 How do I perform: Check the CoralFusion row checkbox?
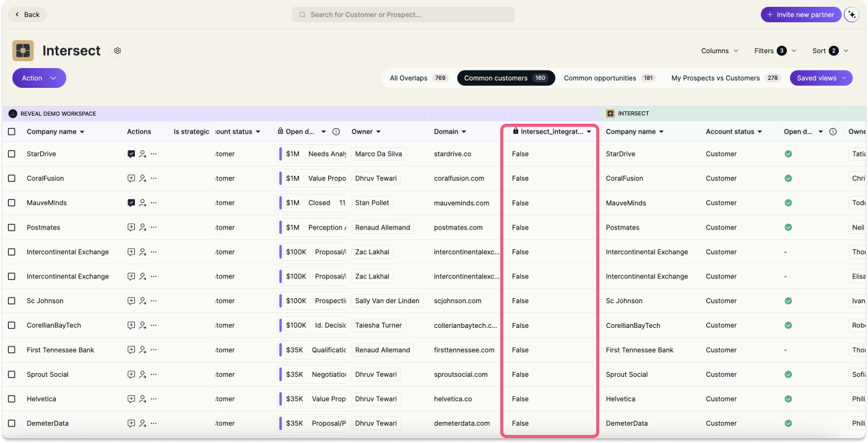click(12, 178)
